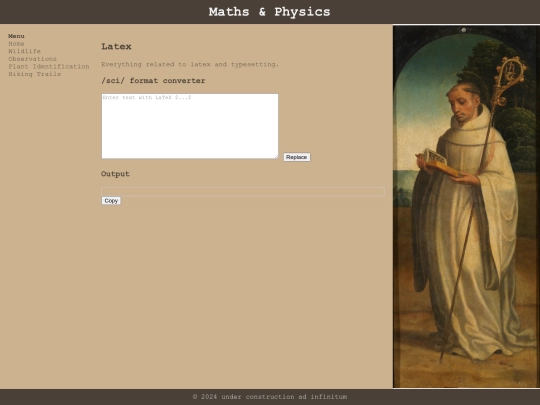Viewport: 540px width, 405px height.
Task: Click the Output result field
Action: click(243, 191)
